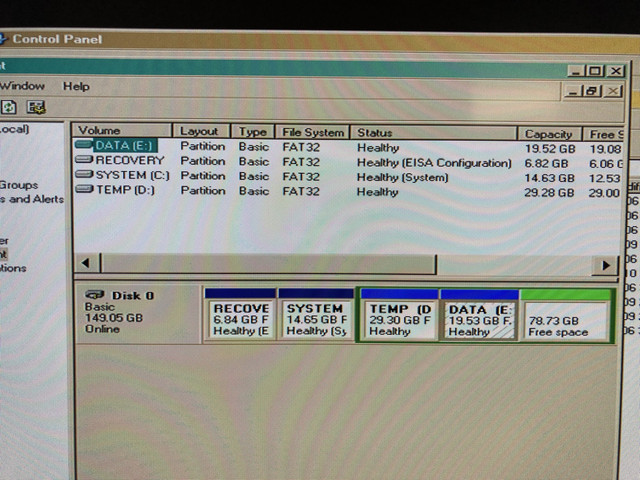Click the 14.63 GB capacity cell

549,178
